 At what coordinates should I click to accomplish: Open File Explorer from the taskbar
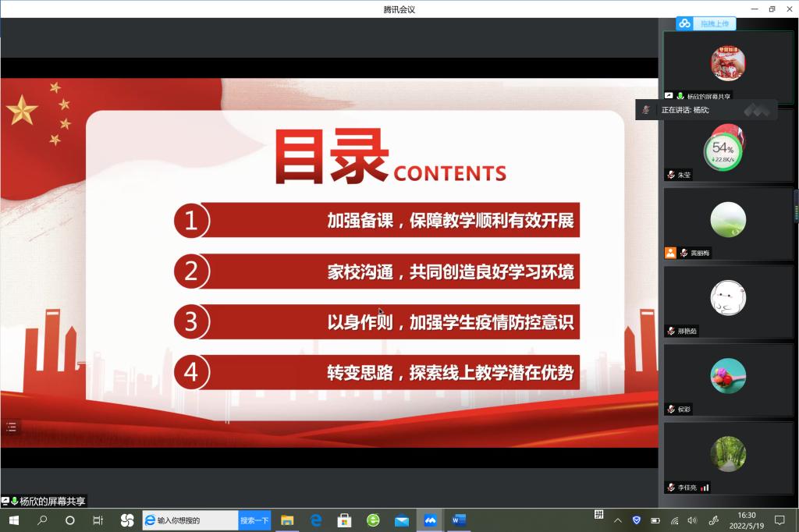287,520
